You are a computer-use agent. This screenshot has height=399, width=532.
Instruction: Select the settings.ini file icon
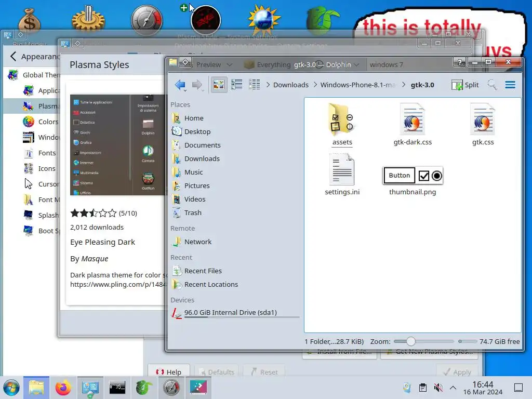click(342, 169)
